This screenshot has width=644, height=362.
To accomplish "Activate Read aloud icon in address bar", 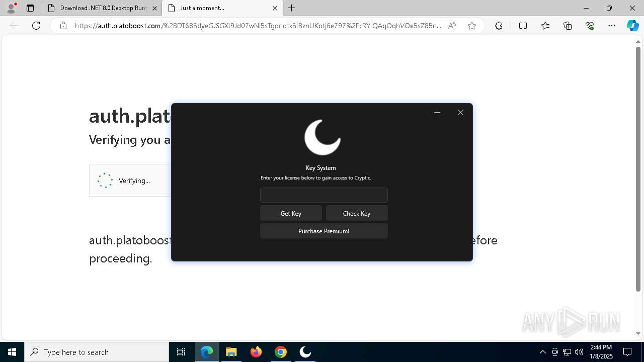I will point(452,26).
